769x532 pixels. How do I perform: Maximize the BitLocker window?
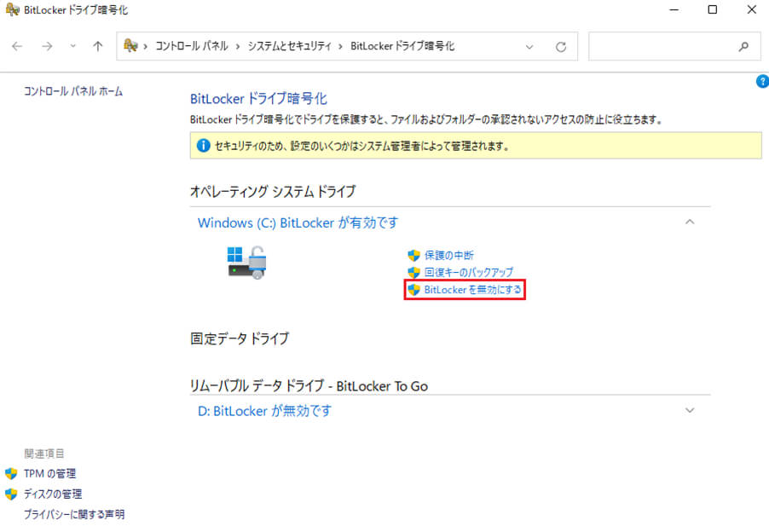click(x=713, y=9)
